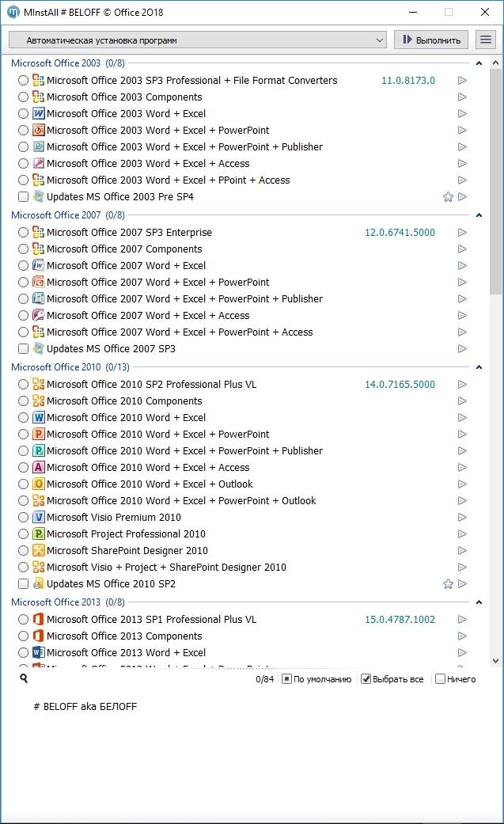Click version number 11.0.8173.0
The height and width of the screenshot is (824, 504).
(x=407, y=81)
